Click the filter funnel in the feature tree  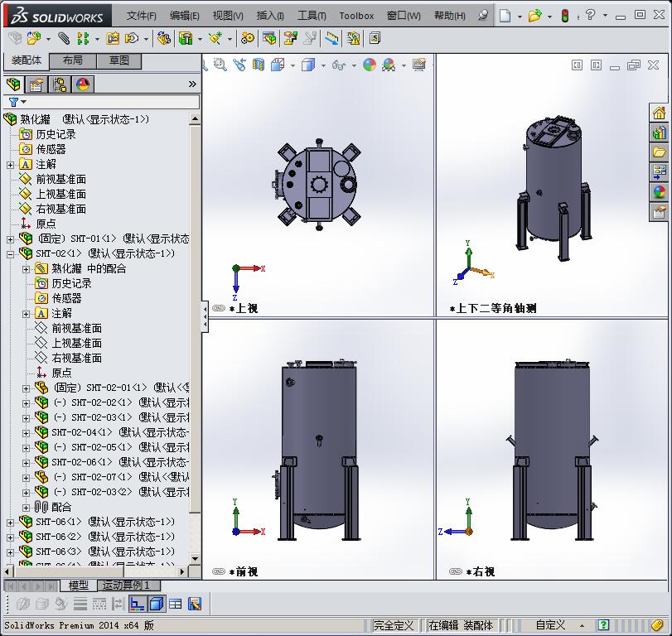coord(14,102)
